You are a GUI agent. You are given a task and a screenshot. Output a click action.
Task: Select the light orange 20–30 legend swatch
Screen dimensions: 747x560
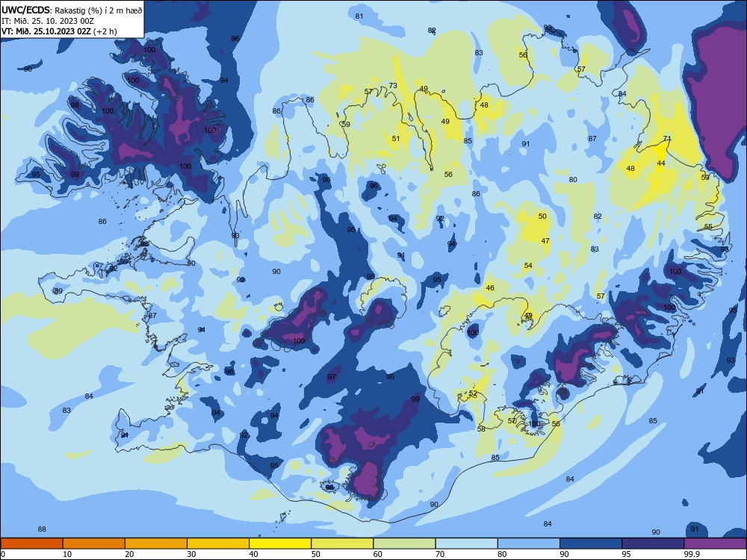[x=156, y=544]
